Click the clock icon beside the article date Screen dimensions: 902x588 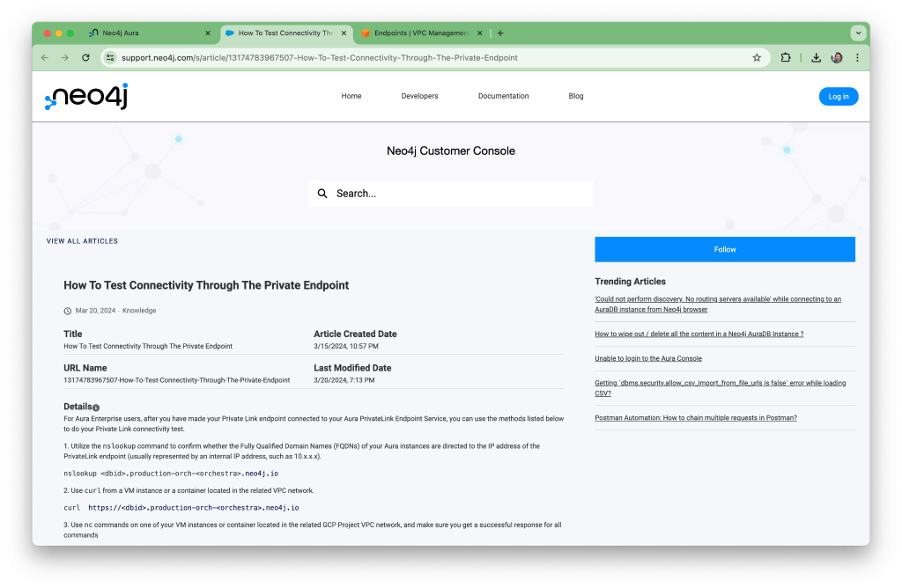point(67,310)
